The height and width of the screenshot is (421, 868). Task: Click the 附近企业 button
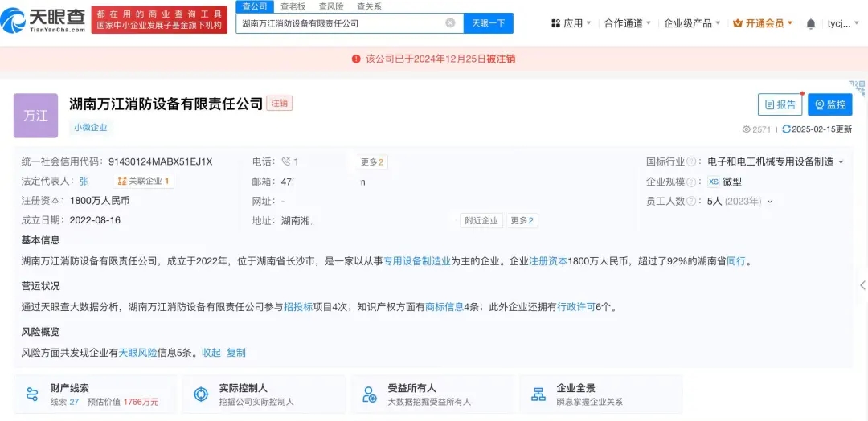(481, 221)
